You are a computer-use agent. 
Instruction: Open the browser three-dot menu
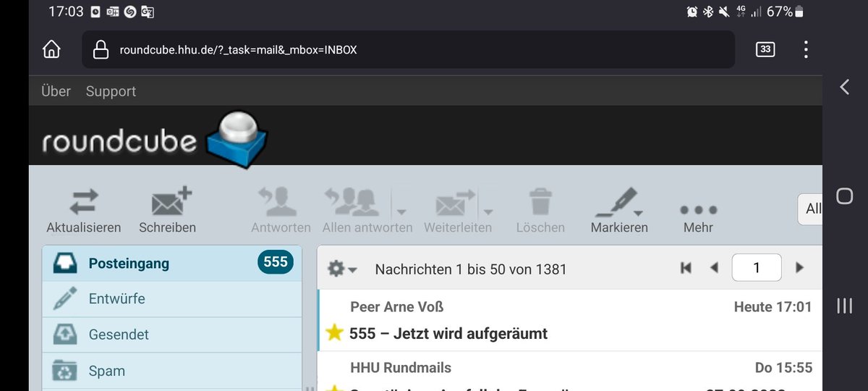tap(806, 49)
